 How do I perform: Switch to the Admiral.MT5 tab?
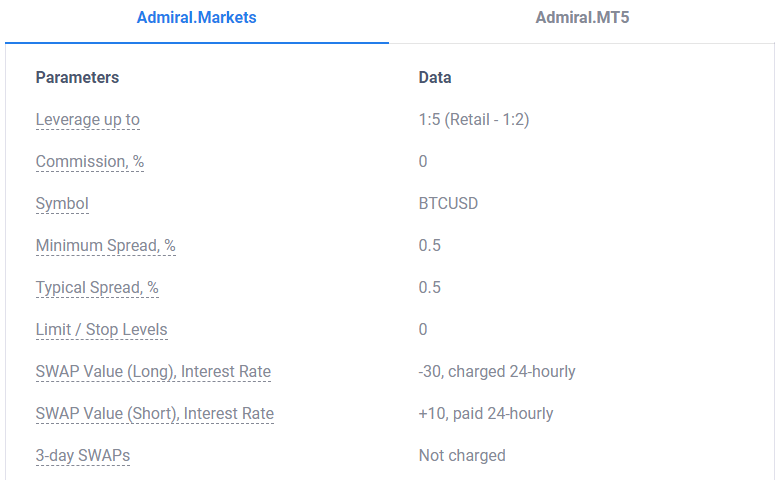[x=582, y=18]
